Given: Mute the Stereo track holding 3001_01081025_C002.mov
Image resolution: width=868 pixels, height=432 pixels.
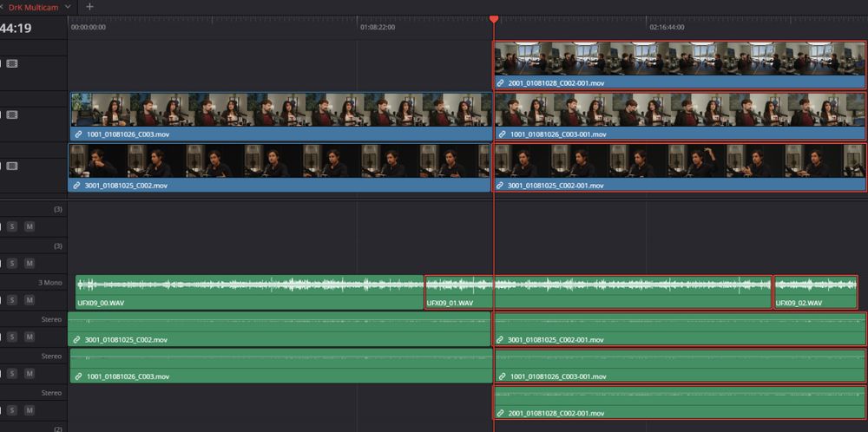Looking at the screenshot, I should point(30,337).
